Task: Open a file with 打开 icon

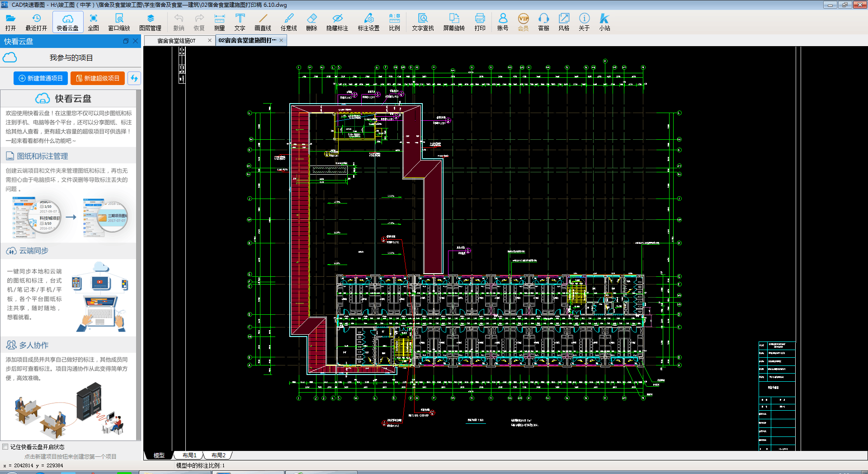Action: 10,22
